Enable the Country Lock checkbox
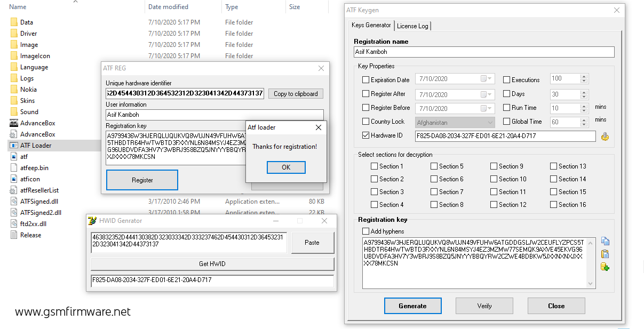The height and width of the screenshot is (329, 644). [x=365, y=122]
